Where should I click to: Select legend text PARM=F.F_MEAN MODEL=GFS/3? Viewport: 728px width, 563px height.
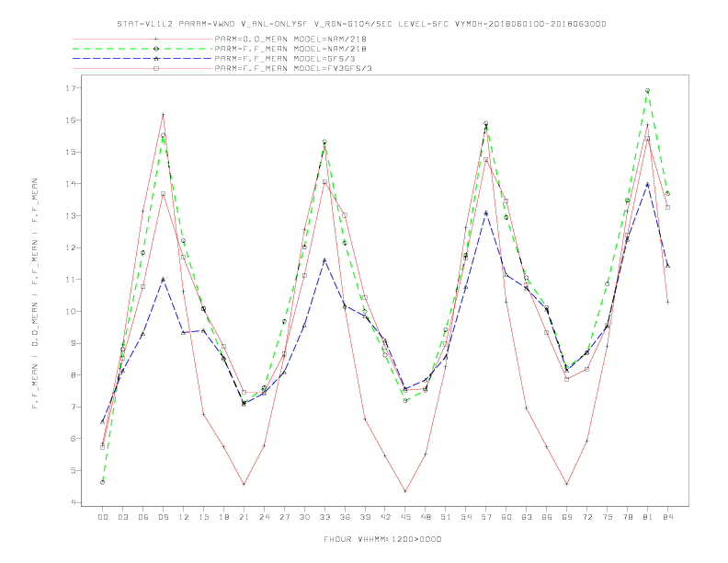pos(285,59)
